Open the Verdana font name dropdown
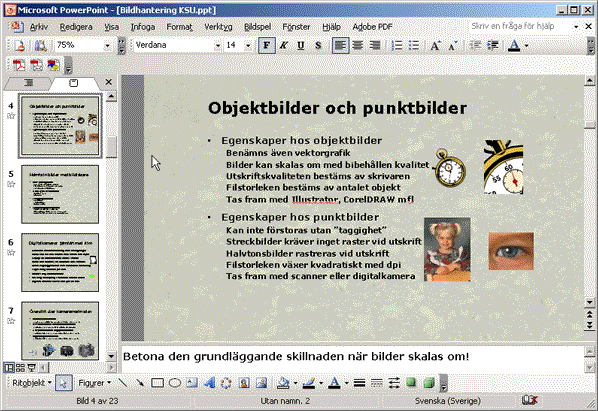This screenshot has width=598, height=411. 217,46
